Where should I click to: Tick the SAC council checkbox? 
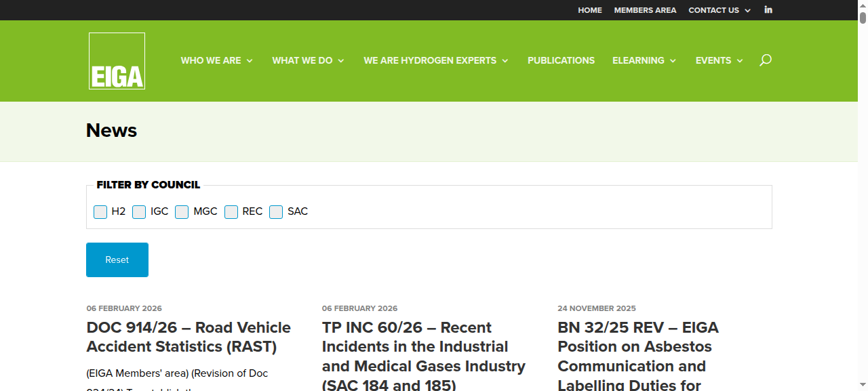(276, 212)
